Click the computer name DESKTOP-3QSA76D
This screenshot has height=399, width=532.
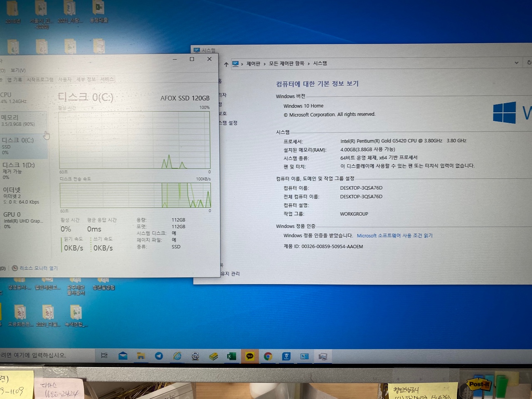pyautogui.click(x=361, y=188)
